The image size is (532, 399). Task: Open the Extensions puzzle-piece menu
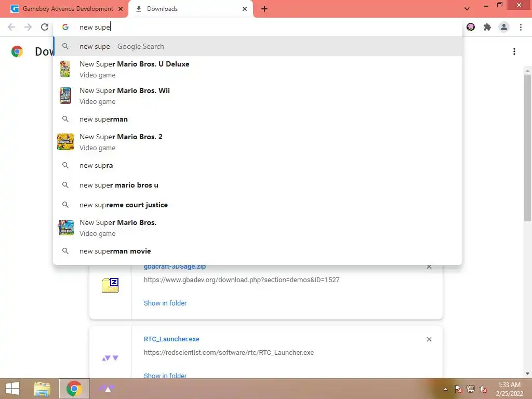(487, 27)
